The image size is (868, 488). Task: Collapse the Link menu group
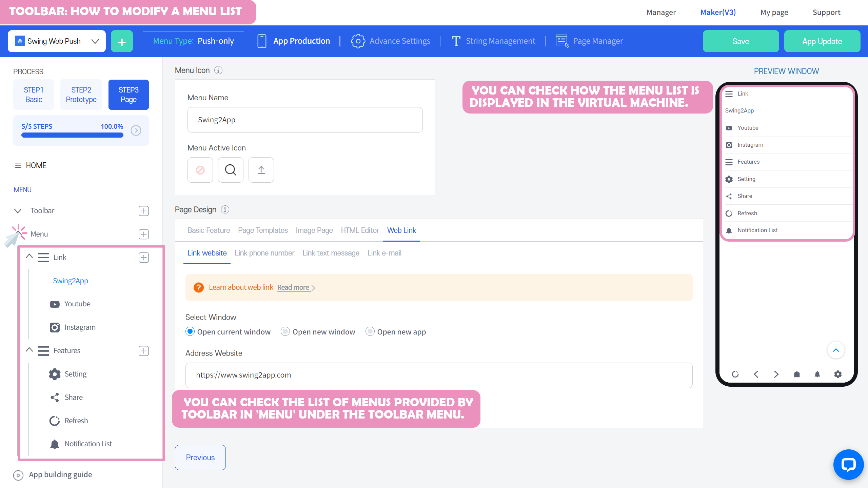(x=29, y=257)
